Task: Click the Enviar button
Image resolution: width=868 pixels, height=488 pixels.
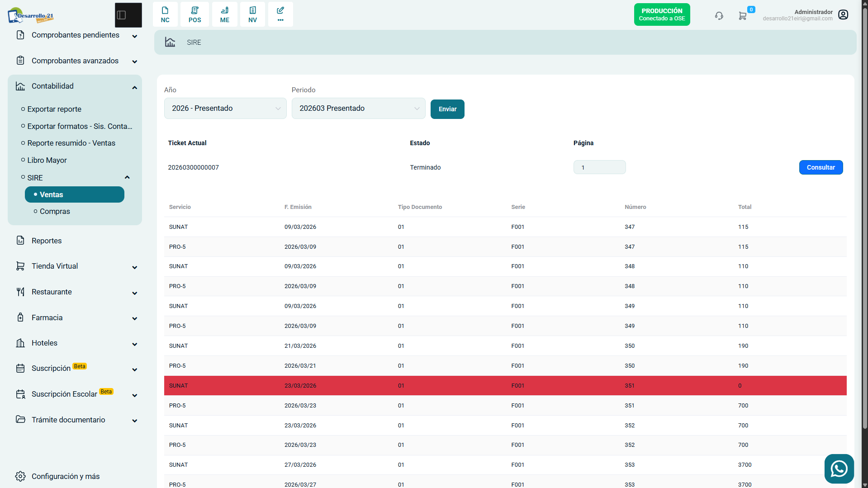Action: pyautogui.click(x=447, y=109)
